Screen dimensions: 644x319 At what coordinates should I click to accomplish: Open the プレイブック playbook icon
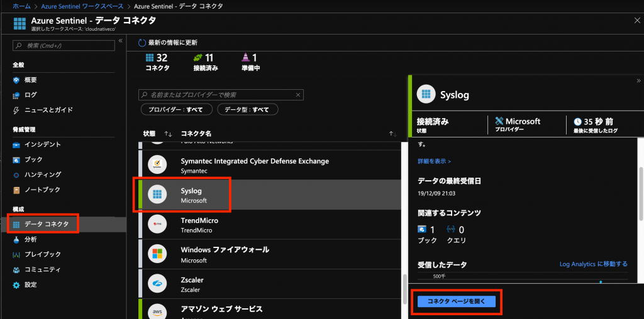(16, 254)
